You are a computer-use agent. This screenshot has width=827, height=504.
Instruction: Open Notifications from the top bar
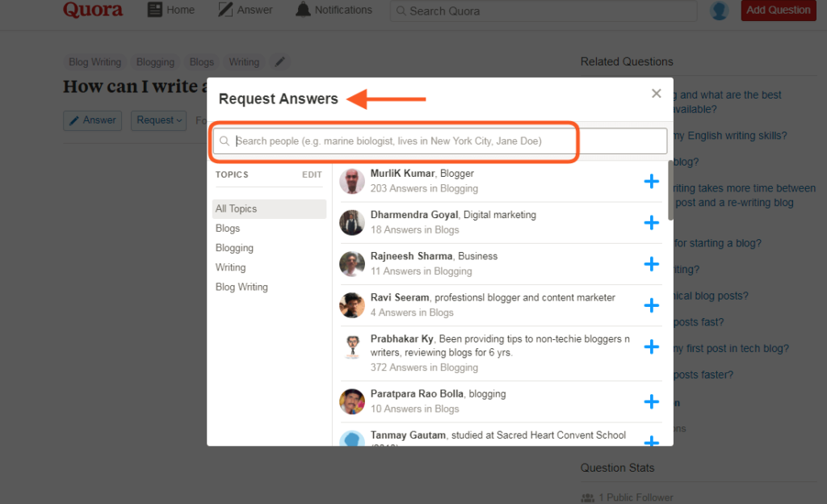(334, 10)
